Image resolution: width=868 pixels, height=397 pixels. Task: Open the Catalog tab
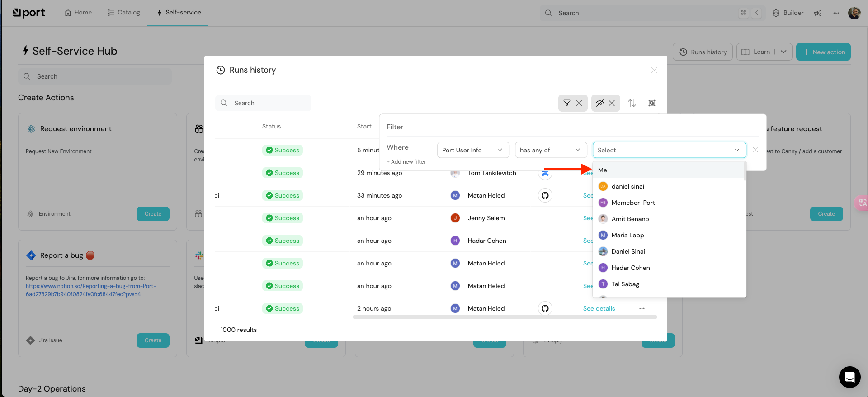[124, 13]
